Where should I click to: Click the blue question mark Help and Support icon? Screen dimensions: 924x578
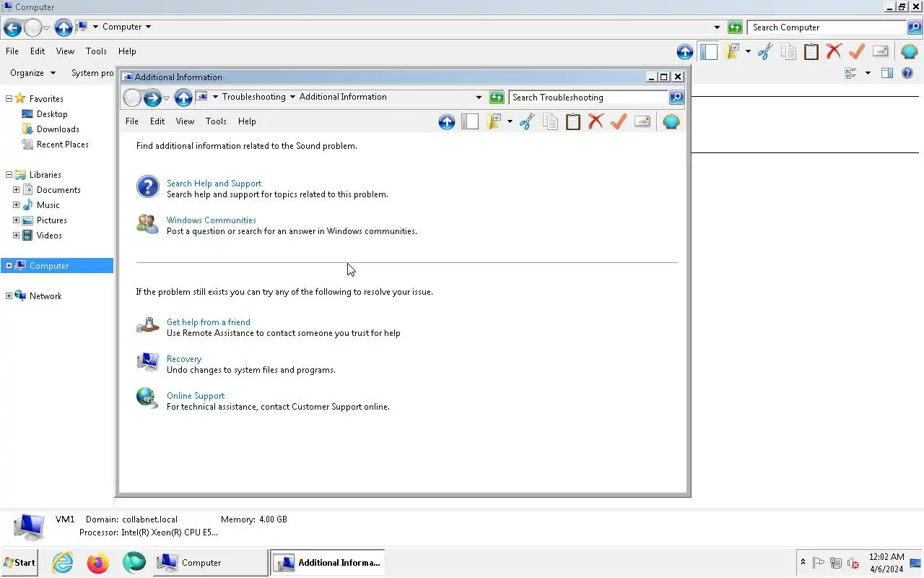pos(148,187)
